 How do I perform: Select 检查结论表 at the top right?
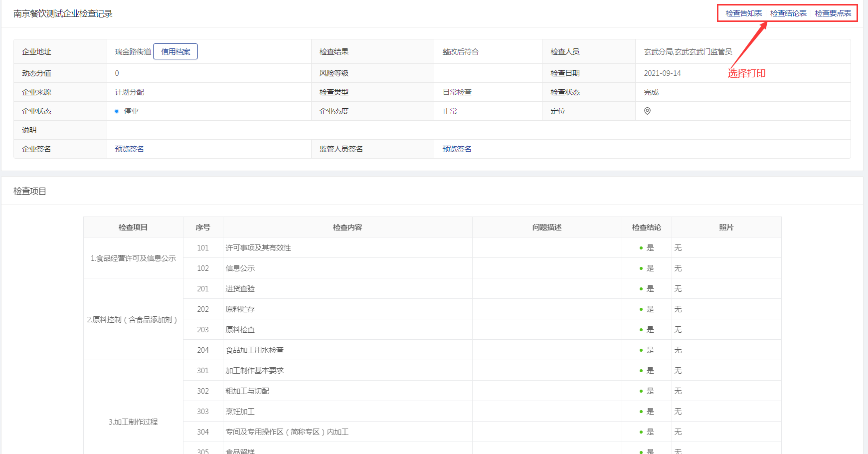point(788,13)
